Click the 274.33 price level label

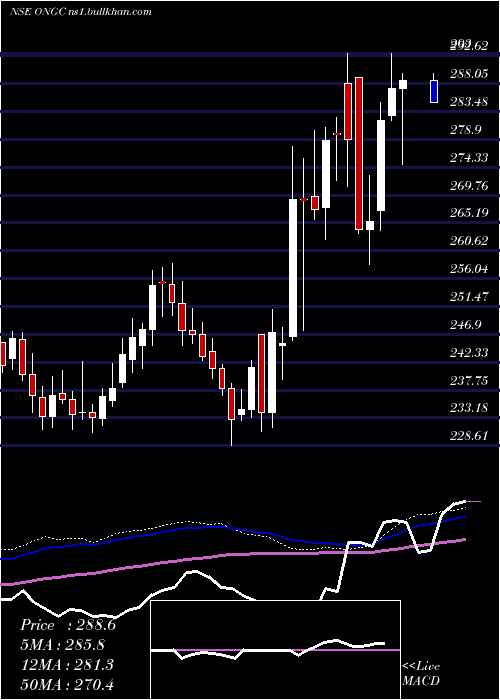469,158
